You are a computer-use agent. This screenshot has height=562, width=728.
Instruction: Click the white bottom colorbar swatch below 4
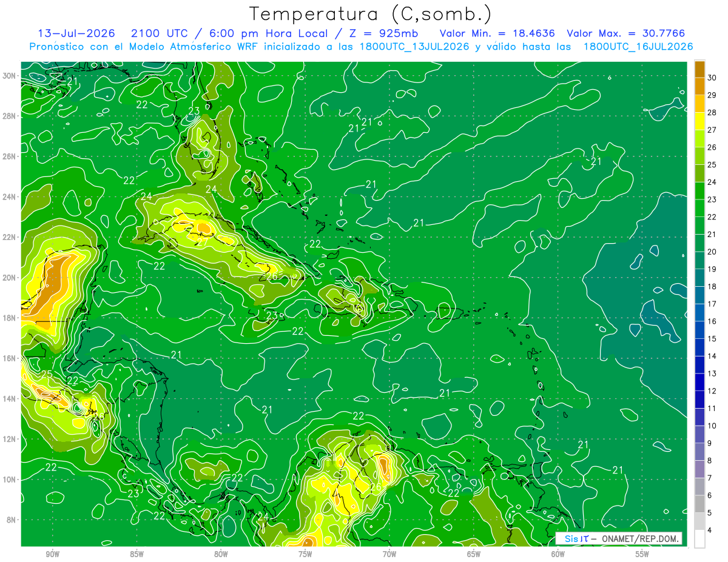(699, 539)
